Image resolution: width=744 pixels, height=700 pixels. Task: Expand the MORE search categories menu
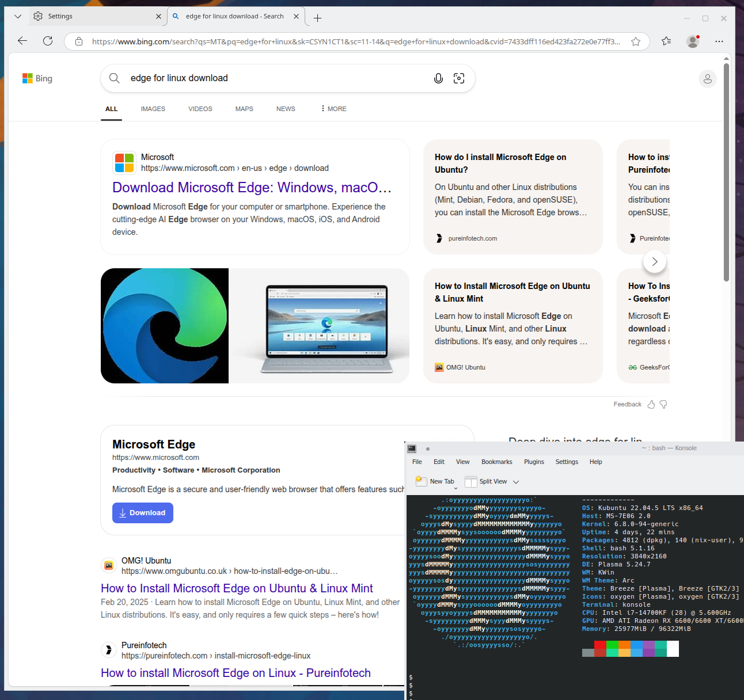pyautogui.click(x=334, y=109)
